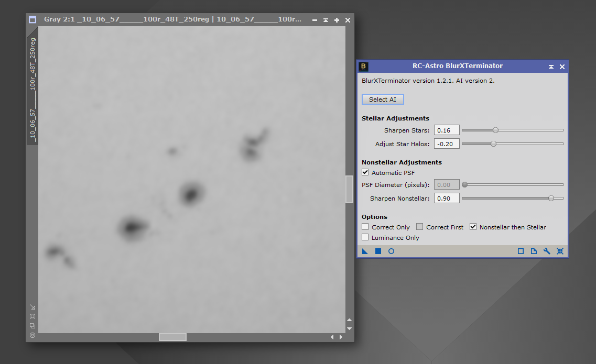Viewport: 596px width, 364px height.
Task: Select the vertical image identifier tab
Action: click(x=32, y=89)
